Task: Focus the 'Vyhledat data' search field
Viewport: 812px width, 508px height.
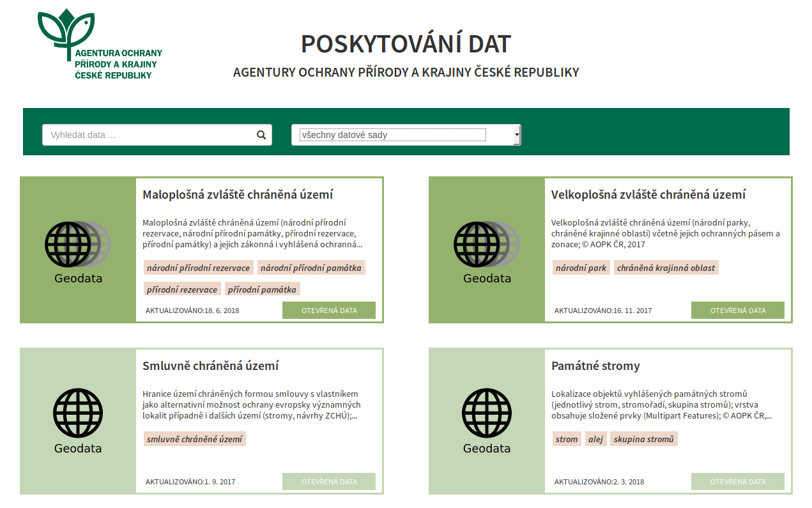Action: click(157, 135)
